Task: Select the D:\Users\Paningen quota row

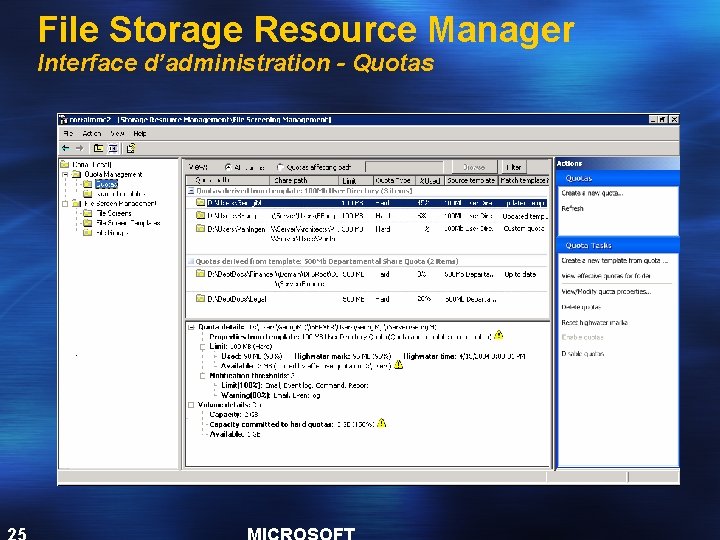Action: pos(367,233)
